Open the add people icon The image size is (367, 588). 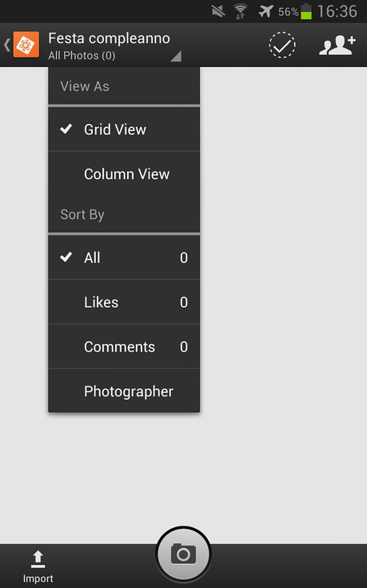[337, 46]
